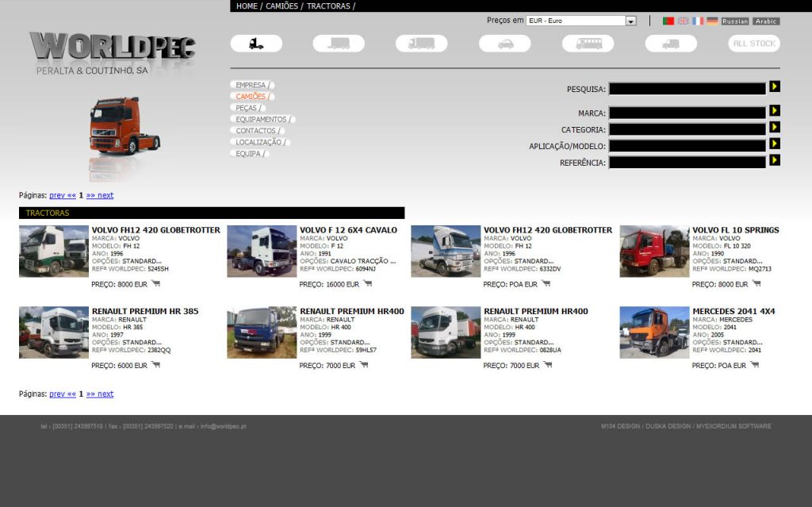812x507 pixels.
Task: Add the Volvo FL 10 Springs to cart
Action: [x=754, y=284]
